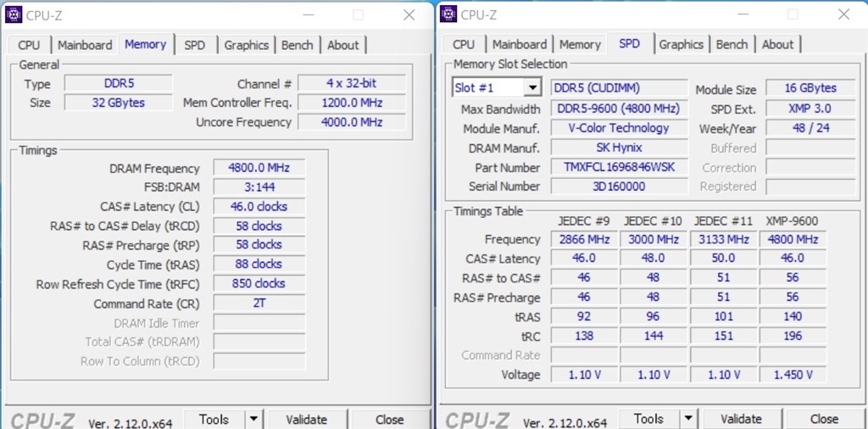Click serial number 3D160000 field
The width and height of the screenshot is (868, 429).
click(x=619, y=186)
